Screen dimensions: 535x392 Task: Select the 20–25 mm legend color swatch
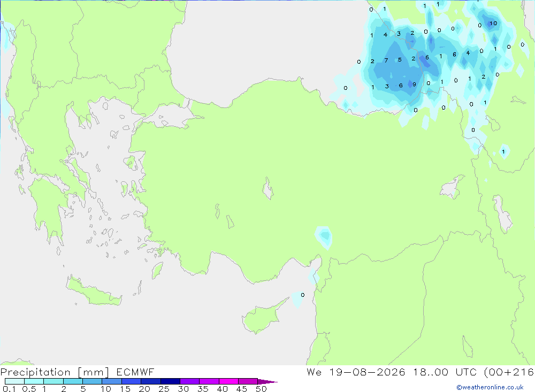pos(150,381)
